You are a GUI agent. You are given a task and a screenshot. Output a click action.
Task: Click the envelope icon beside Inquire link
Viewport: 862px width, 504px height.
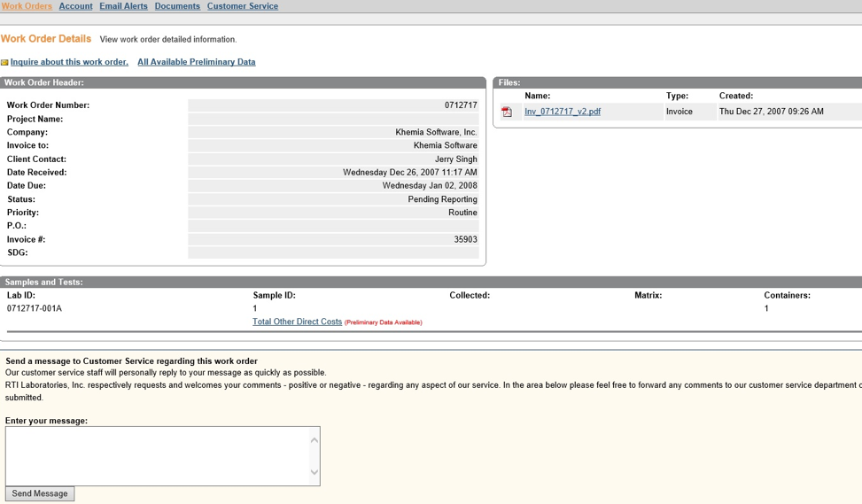(4, 63)
